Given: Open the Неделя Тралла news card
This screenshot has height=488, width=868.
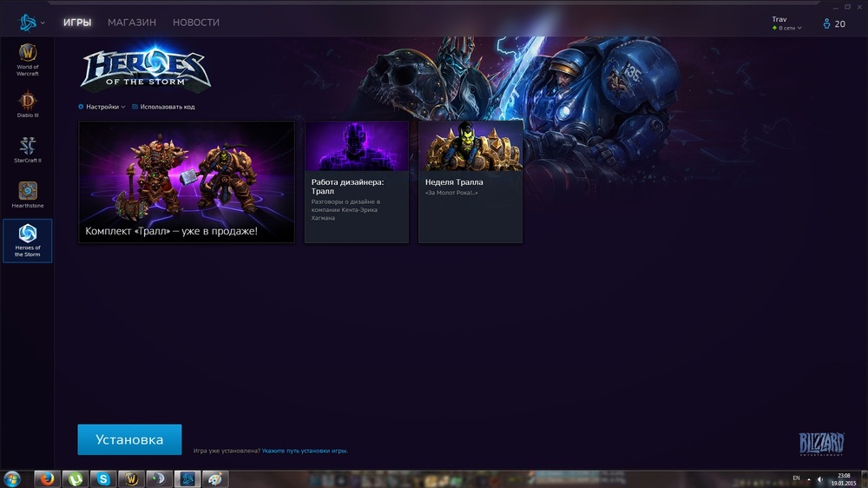Looking at the screenshot, I should (470, 181).
